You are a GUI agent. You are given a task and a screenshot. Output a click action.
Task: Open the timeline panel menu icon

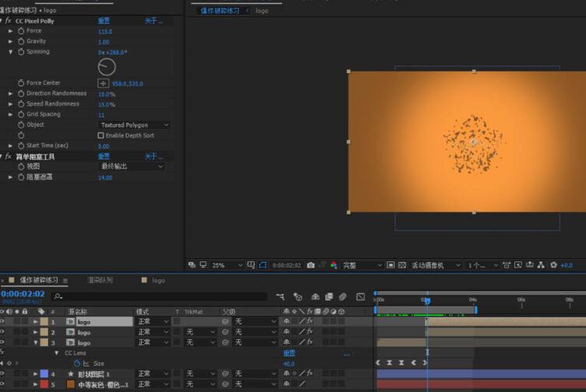[65, 280]
